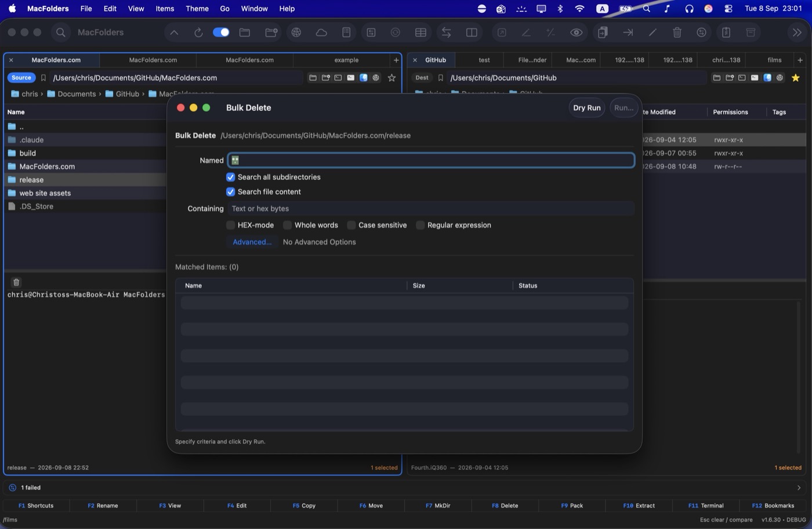Click the archive box icon in toolbar
Image resolution: width=812 pixels, height=529 pixels.
pos(751,32)
